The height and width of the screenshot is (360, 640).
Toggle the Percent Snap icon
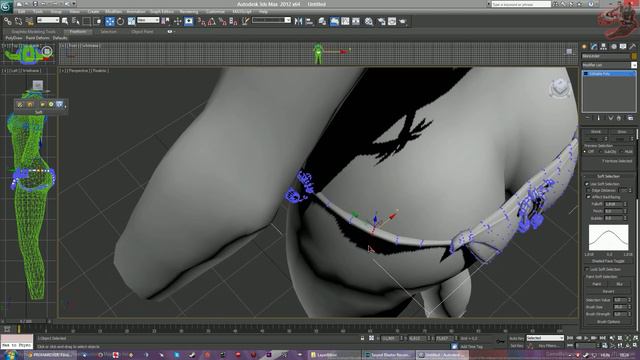point(222,21)
